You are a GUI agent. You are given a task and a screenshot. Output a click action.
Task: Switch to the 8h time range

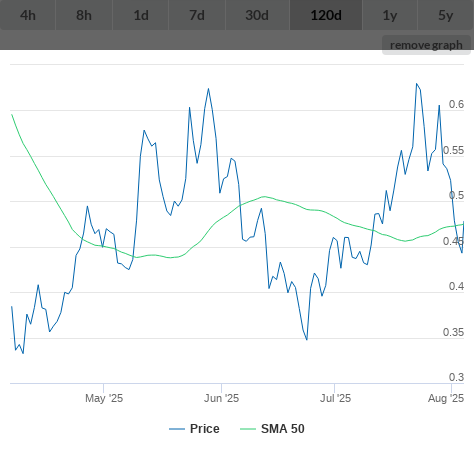[x=84, y=15]
